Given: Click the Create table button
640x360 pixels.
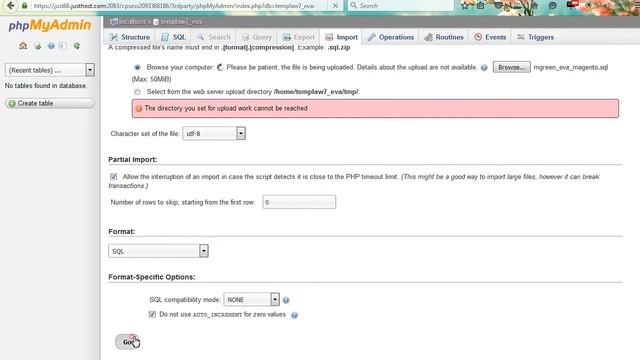Looking at the screenshot, I should pos(50,104).
